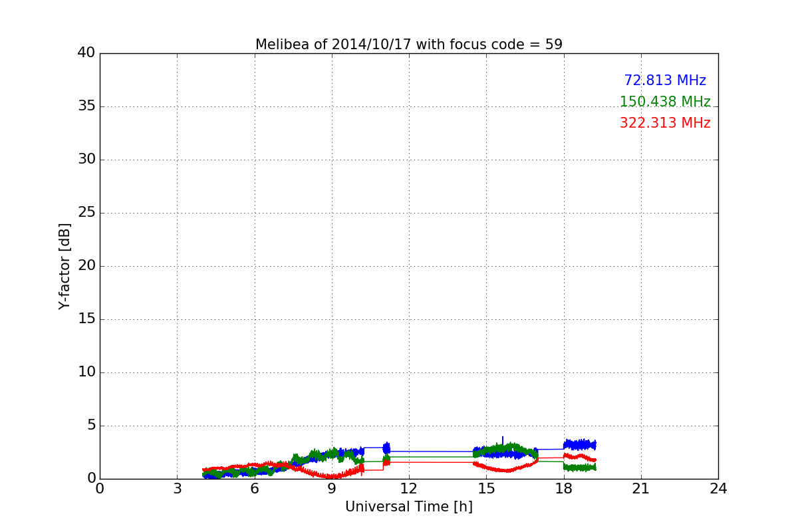Click x-axis tick label 9
Screen dimensions: 798x532
[332, 489]
